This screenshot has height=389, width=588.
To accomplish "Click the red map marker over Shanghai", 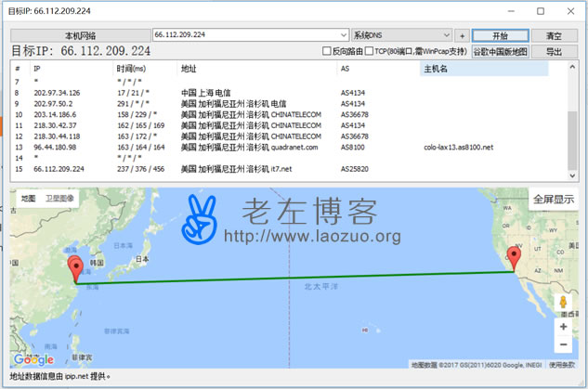I will tap(77, 268).
